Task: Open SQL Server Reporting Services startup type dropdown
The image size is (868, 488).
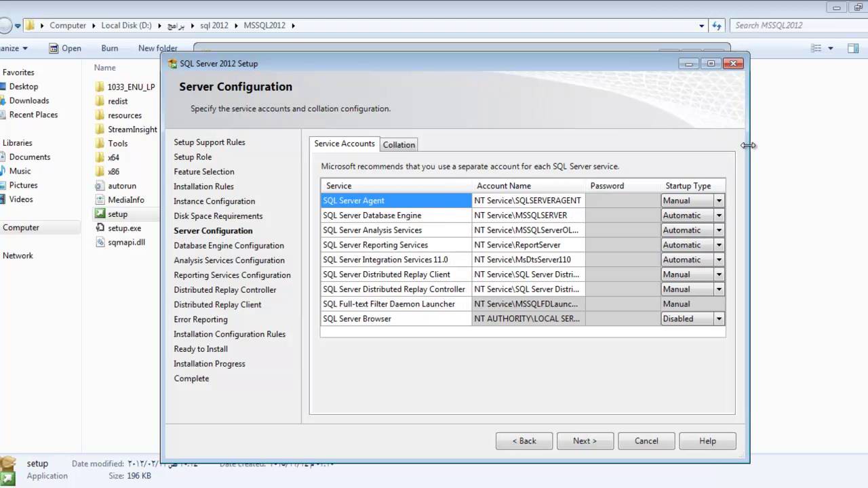Action: (x=719, y=245)
